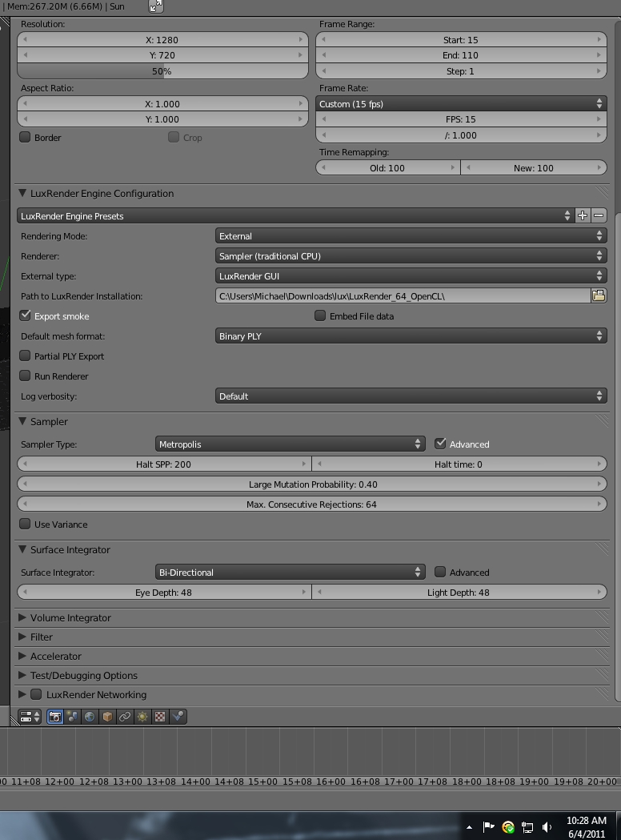
Task: Collapse the Surface Integrator panel
Action: tap(22, 549)
